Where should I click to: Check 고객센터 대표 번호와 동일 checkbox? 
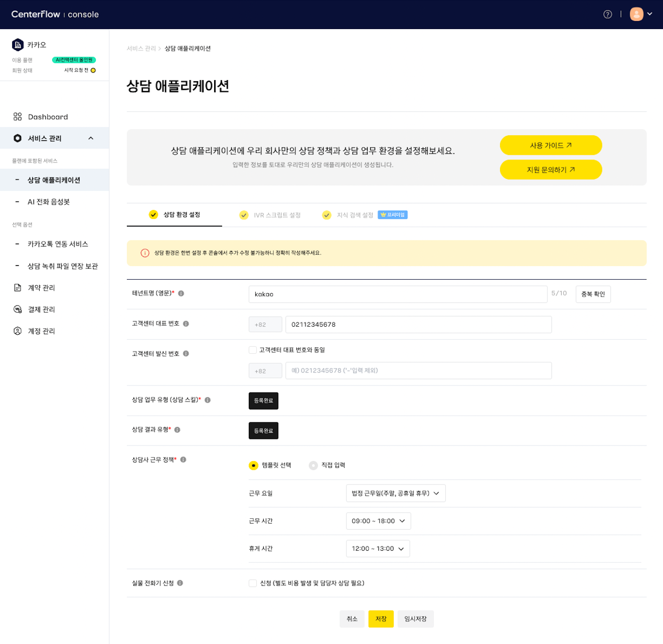[x=253, y=350]
